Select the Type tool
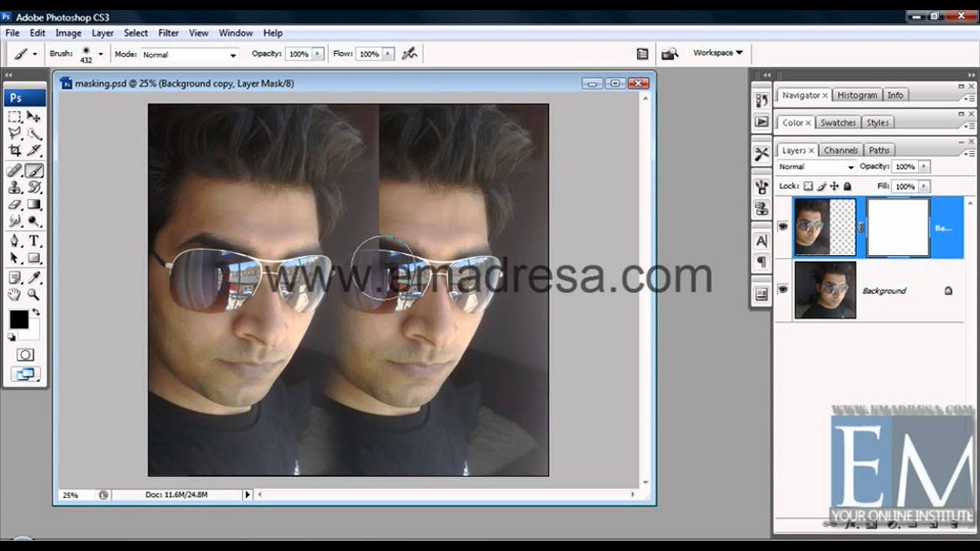 (x=34, y=241)
